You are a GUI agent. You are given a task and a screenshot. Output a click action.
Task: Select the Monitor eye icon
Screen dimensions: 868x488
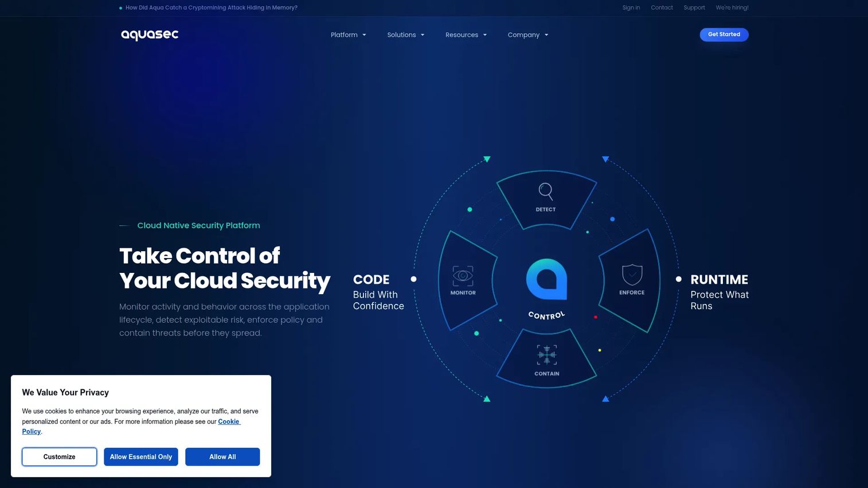coord(463,276)
